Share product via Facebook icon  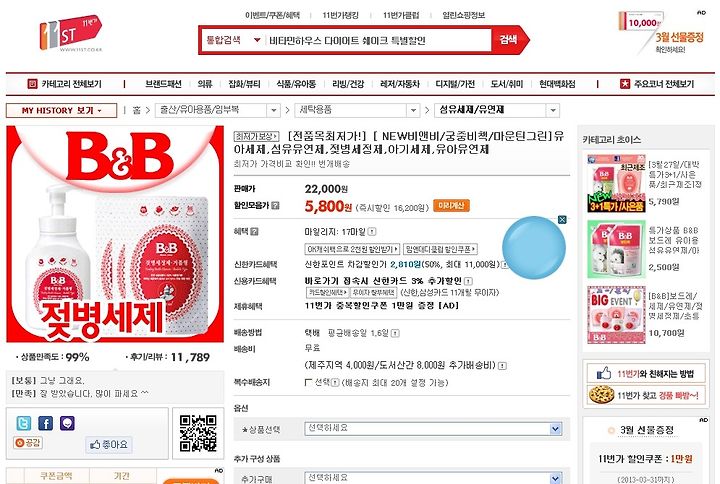click(45, 423)
